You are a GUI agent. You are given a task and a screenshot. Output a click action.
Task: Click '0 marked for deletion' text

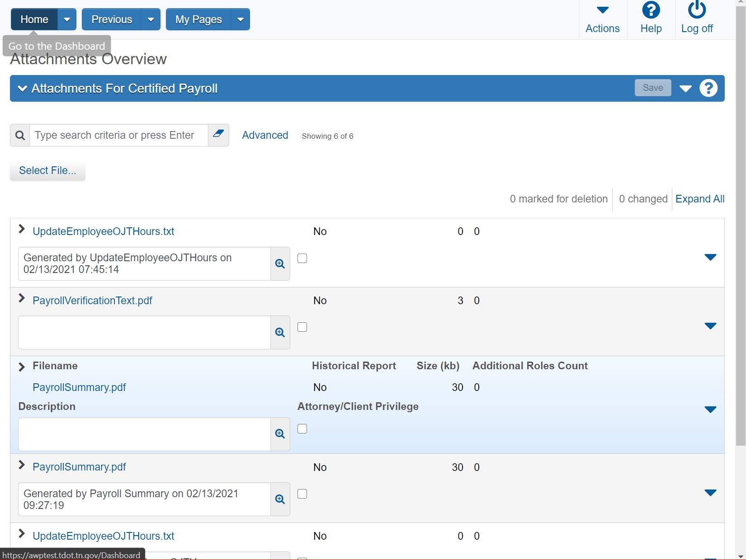pos(559,199)
